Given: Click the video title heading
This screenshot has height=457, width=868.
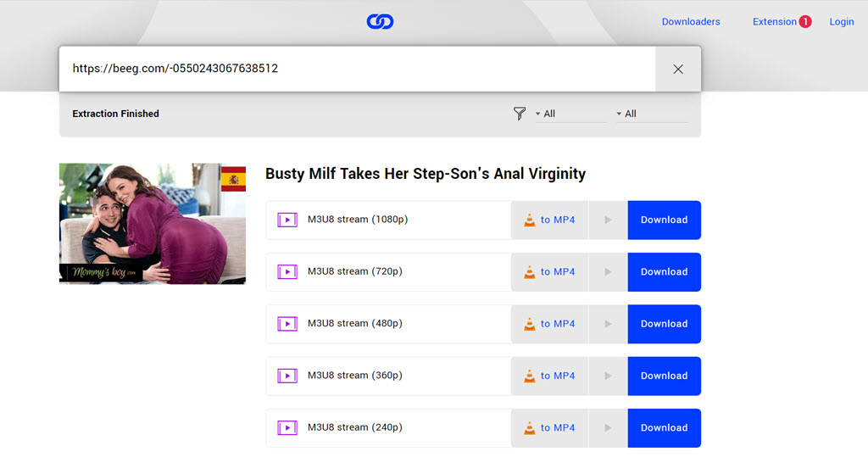Looking at the screenshot, I should pyautogui.click(x=426, y=174).
